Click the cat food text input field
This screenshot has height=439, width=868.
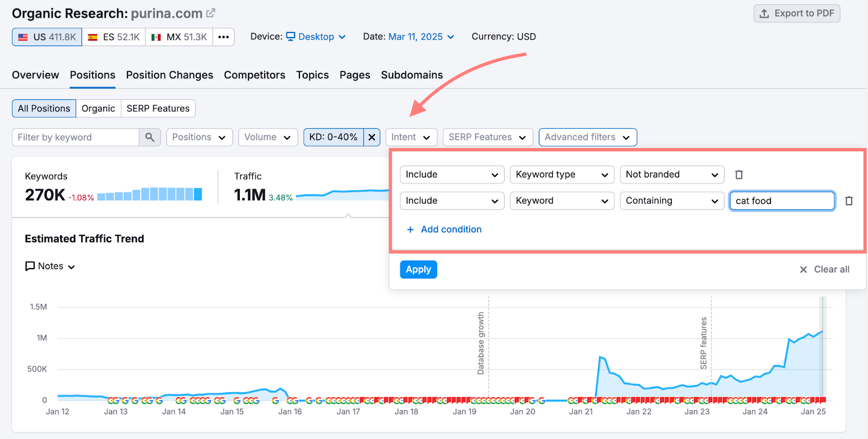pyautogui.click(x=781, y=201)
